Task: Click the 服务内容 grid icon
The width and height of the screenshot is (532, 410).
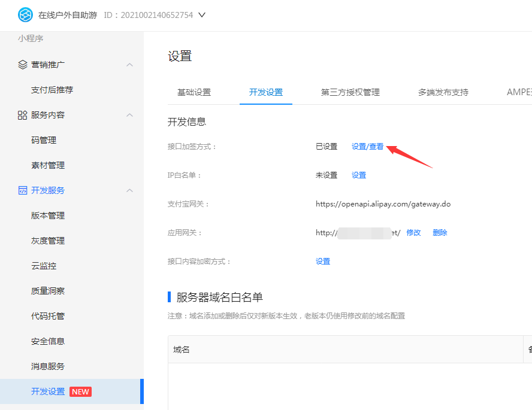Action: point(23,115)
